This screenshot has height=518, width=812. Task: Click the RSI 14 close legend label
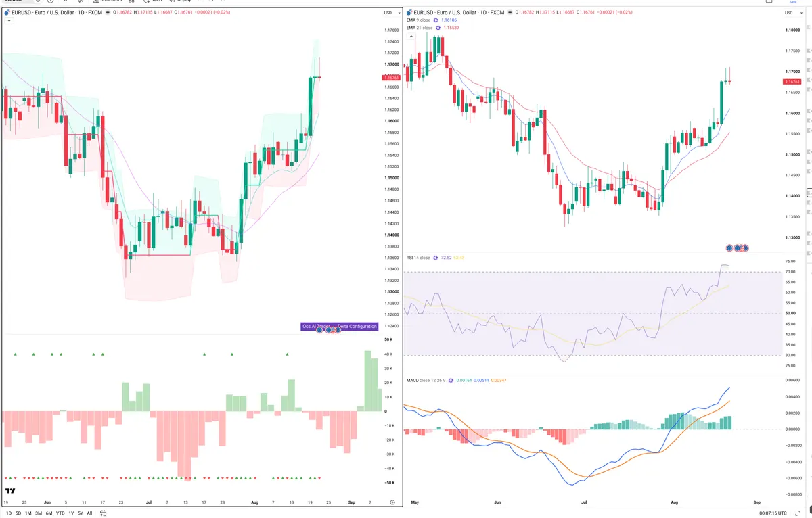pos(418,258)
